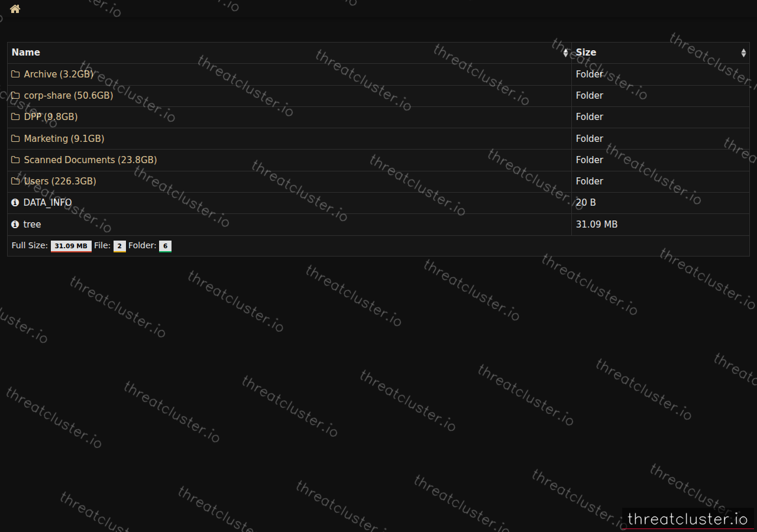Click the 20 B size cell
757x532 pixels.
660,203
